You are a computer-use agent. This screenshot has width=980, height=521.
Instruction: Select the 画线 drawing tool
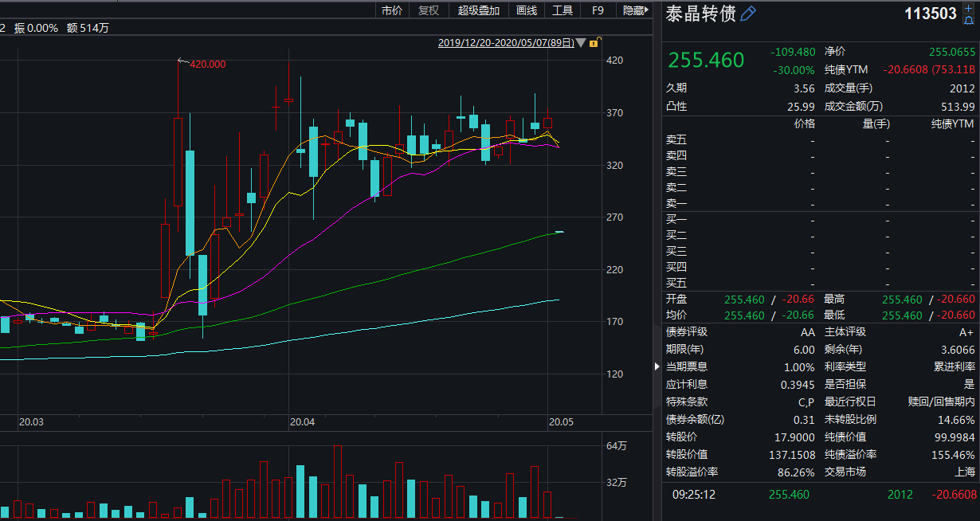[x=527, y=10]
